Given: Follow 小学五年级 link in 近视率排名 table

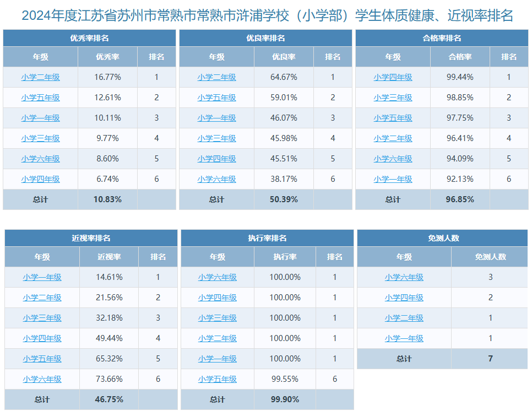Looking at the screenshot, I should coord(42,359).
